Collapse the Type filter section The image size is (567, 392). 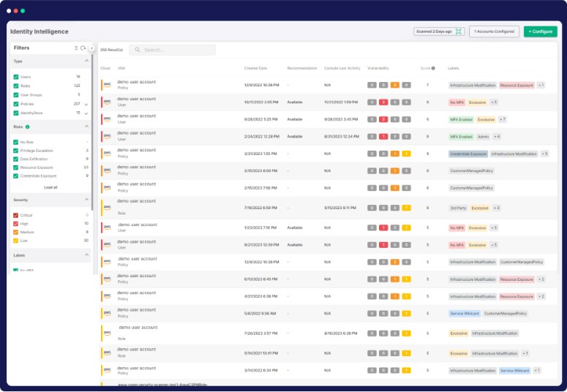coord(87,61)
